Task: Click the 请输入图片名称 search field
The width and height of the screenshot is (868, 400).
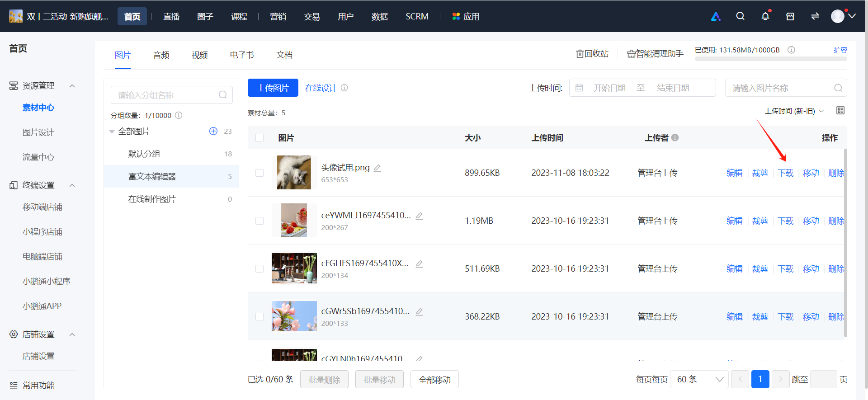Action: [x=786, y=88]
